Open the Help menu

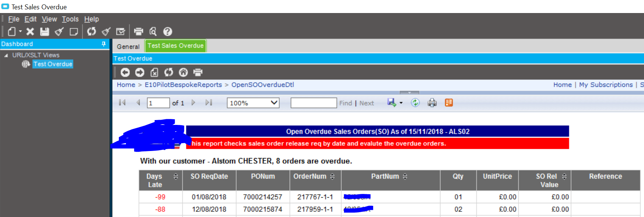point(91,19)
